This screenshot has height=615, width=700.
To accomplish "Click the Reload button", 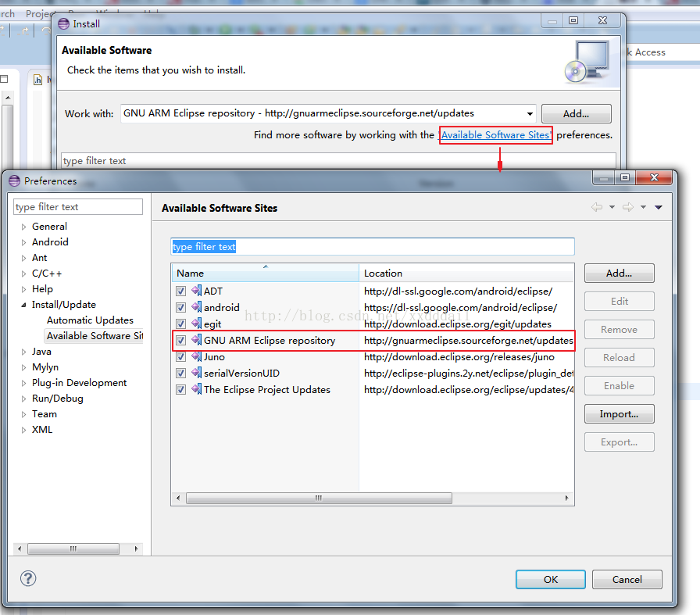I will pyautogui.click(x=620, y=357).
